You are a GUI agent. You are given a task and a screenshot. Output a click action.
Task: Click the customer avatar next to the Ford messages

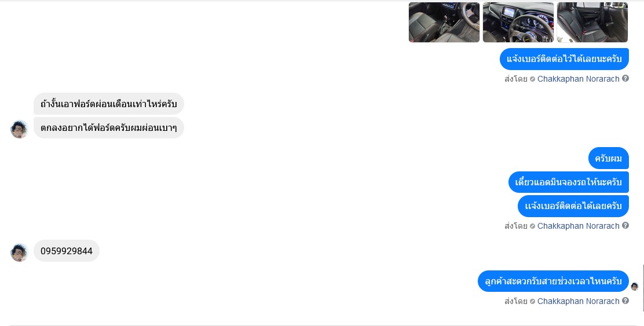[x=19, y=129]
